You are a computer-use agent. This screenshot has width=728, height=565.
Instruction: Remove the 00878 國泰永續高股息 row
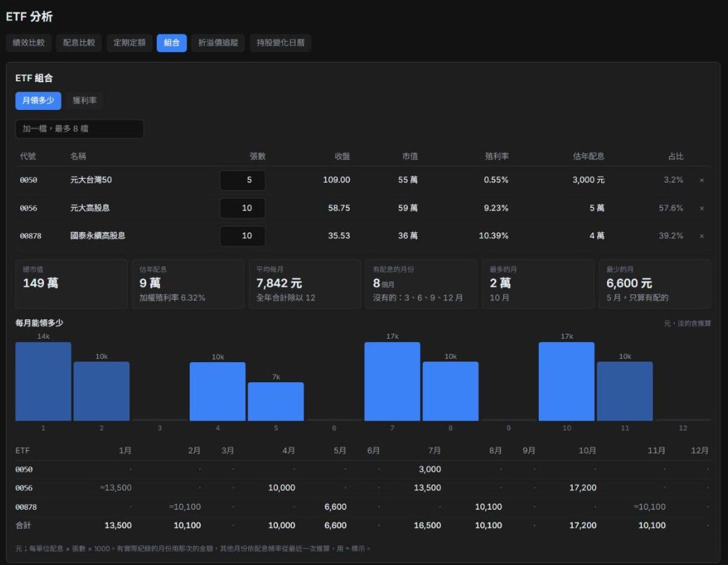point(701,236)
